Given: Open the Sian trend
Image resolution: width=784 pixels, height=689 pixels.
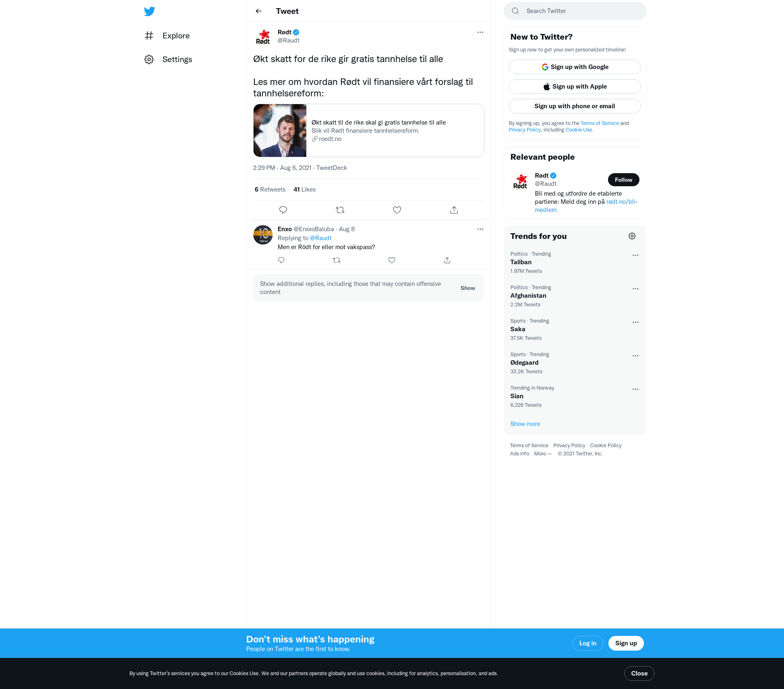Looking at the screenshot, I should pos(575,396).
